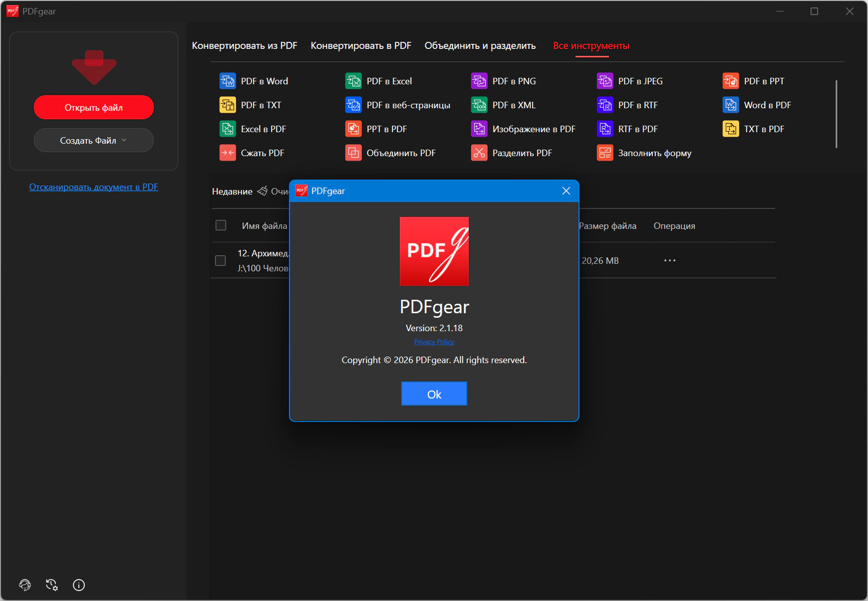Click the About info icon
868x601 pixels.
(x=79, y=585)
